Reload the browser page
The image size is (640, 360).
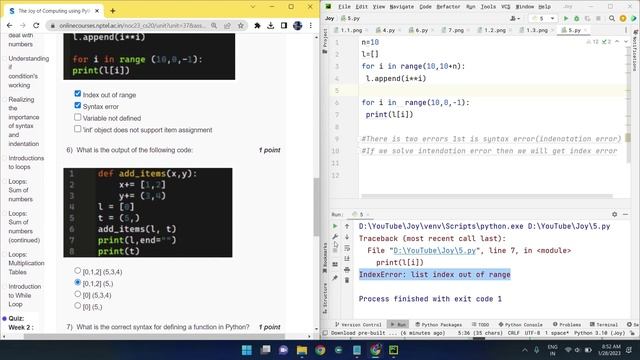pyautogui.click(x=36, y=25)
